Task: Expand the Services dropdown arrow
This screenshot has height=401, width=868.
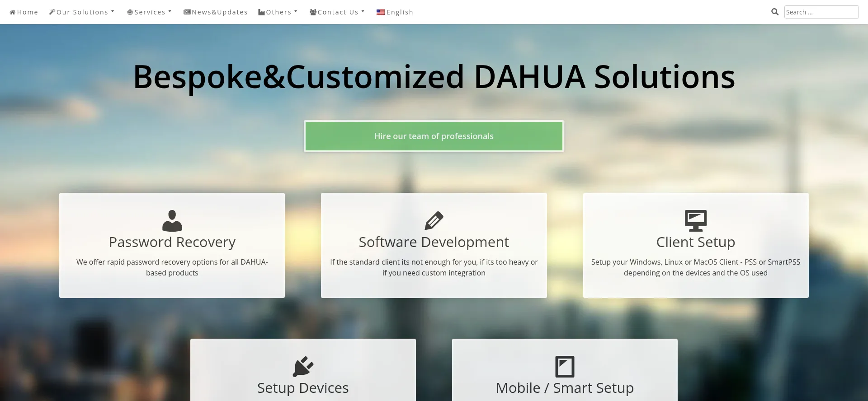Action: click(x=170, y=11)
